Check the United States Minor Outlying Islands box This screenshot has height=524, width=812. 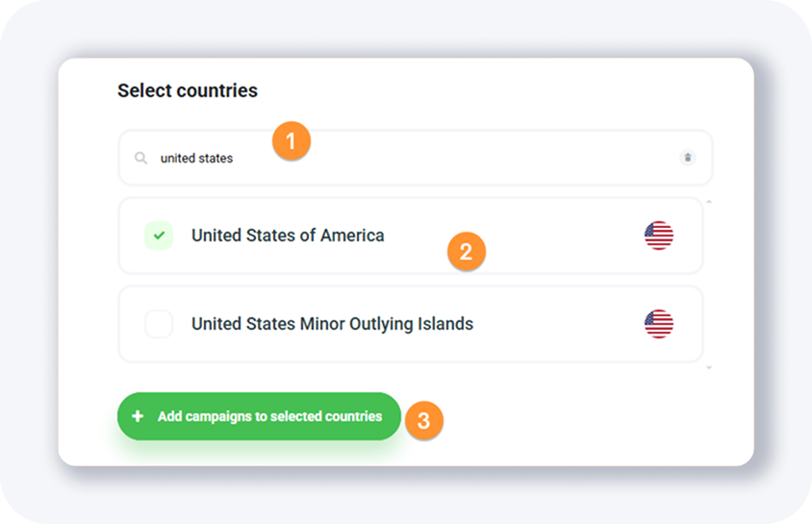[159, 324]
